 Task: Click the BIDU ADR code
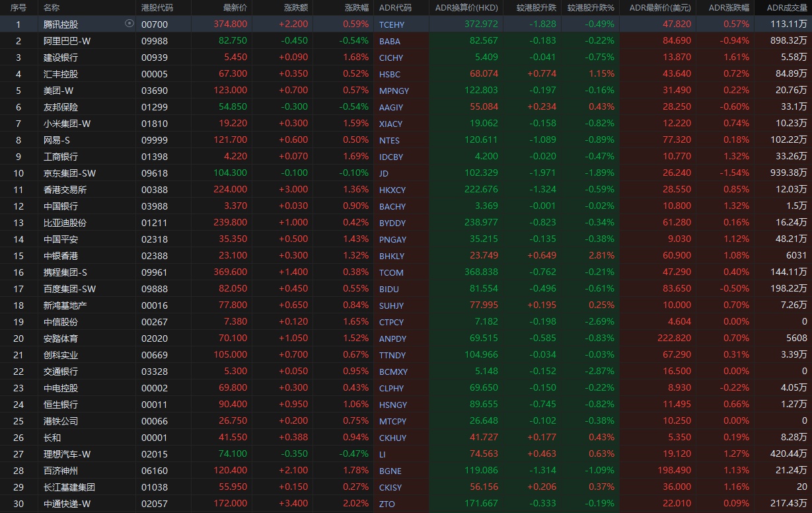pos(389,289)
